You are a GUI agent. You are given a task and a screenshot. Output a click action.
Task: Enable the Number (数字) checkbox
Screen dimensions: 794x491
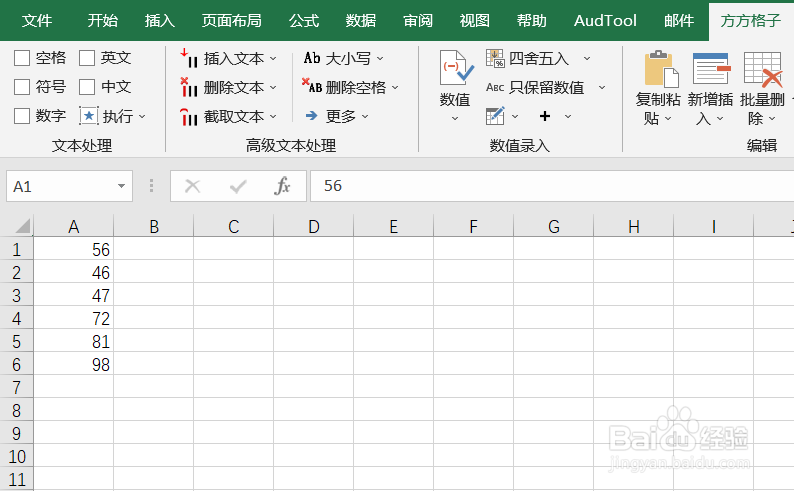[x=22, y=116]
